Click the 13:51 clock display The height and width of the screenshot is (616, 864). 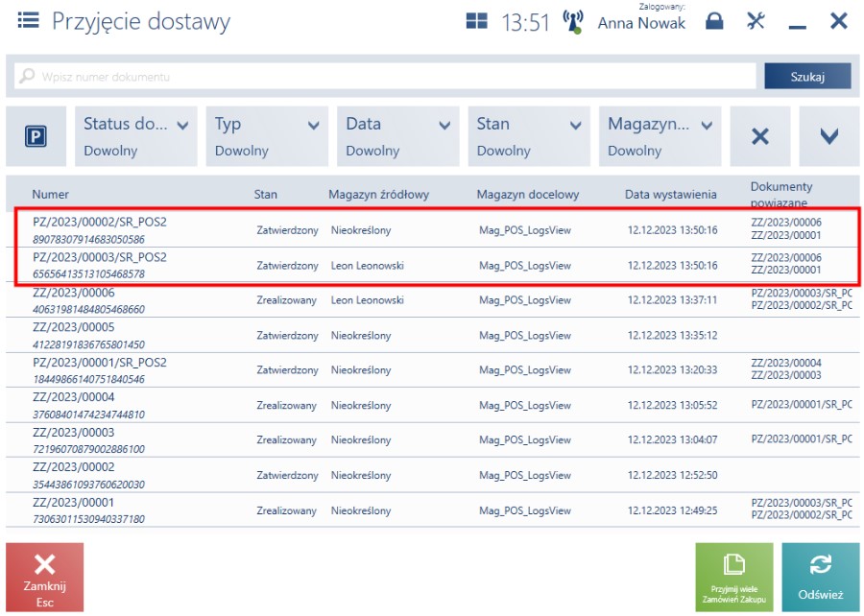coord(525,23)
